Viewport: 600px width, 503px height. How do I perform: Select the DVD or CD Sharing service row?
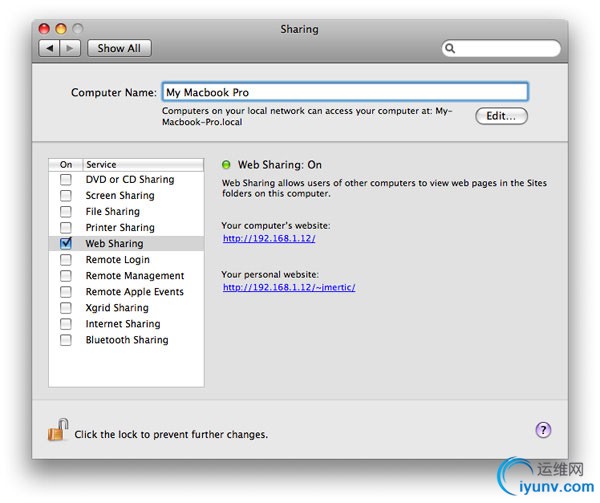pyautogui.click(x=126, y=179)
